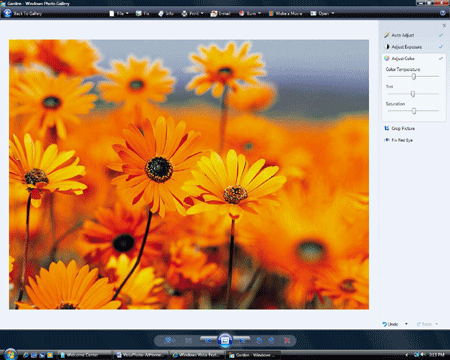Rotate the photo clockwise
Viewport: 450px width, 360px height.
click(x=271, y=340)
